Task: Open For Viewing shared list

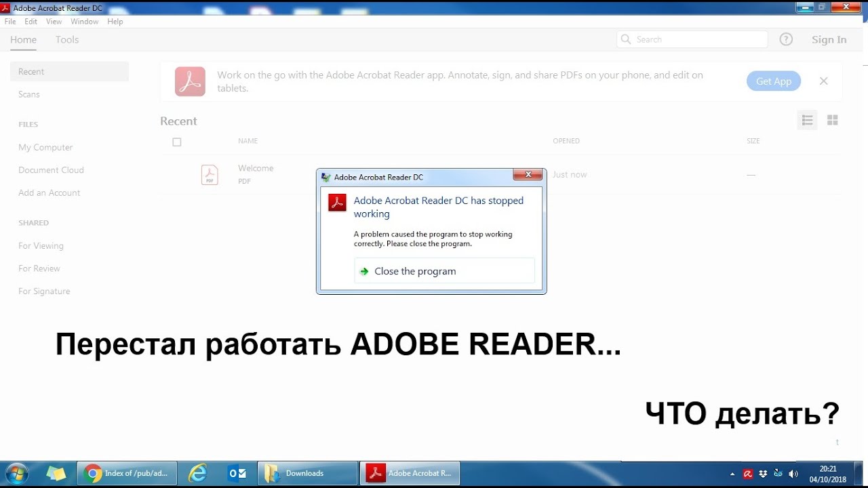Action: tap(41, 246)
